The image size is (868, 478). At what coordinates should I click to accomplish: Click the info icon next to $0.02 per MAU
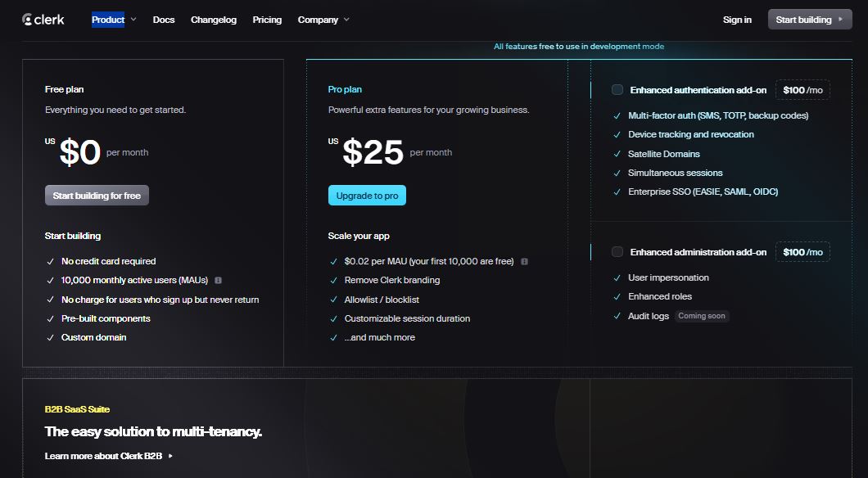pos(522,261)
